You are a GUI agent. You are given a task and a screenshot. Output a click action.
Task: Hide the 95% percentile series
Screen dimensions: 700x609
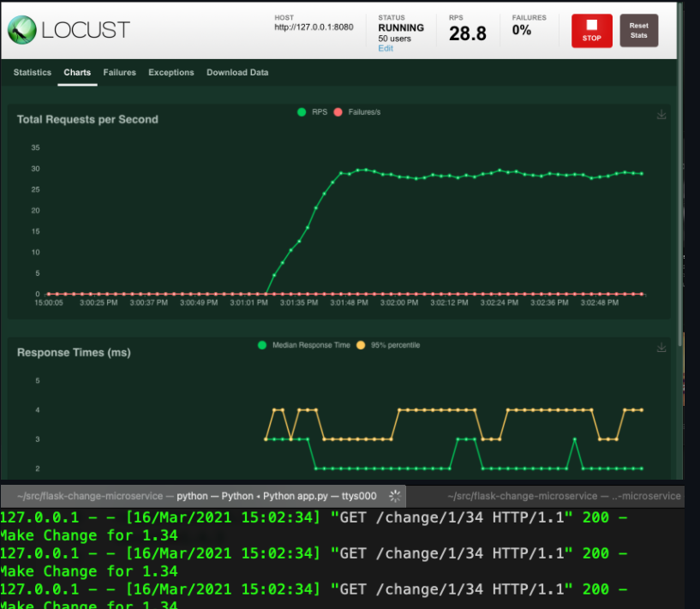pos(389,345)
